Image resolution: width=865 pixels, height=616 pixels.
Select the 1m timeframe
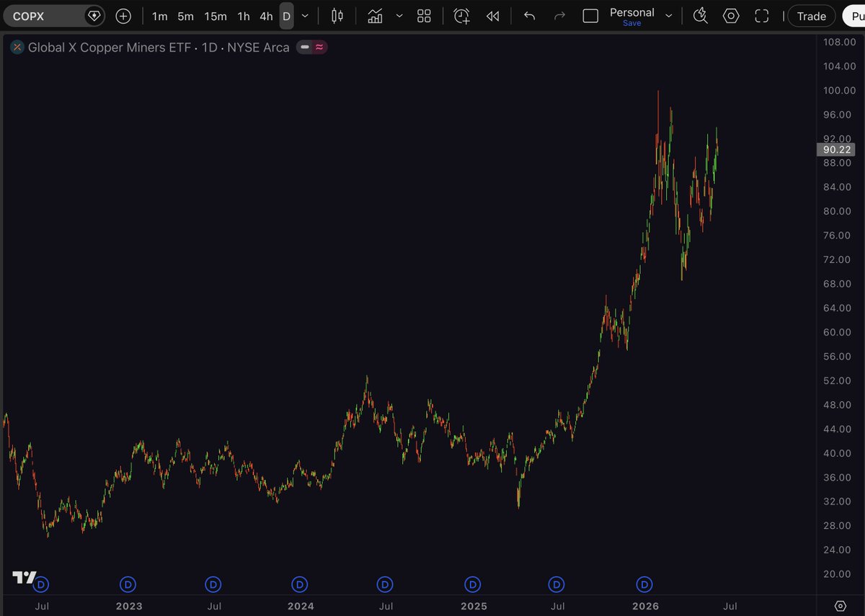point(159,16)
